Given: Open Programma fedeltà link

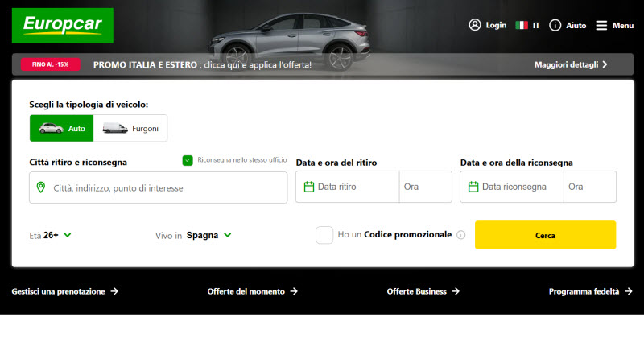Looking at the screenshot, I should [x=584, y=291].
